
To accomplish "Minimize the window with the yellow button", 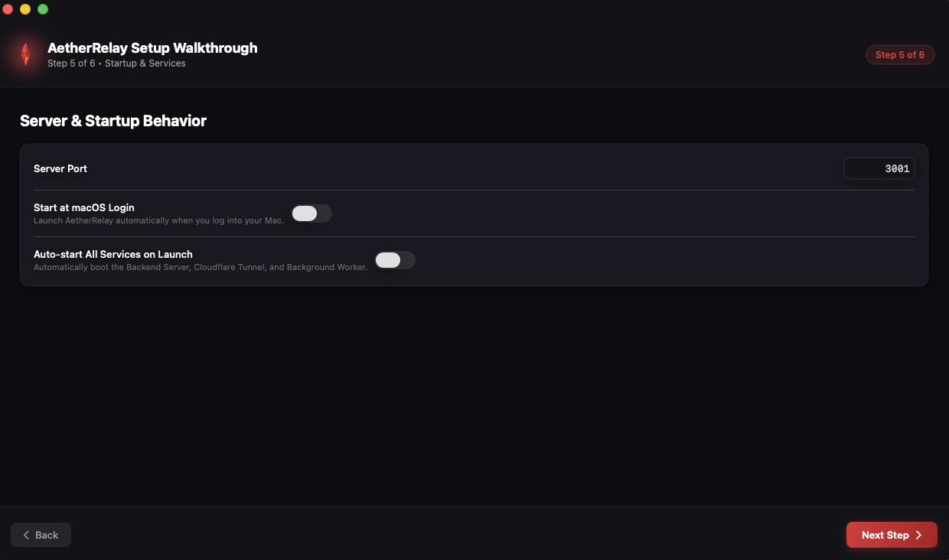I will [25, 9].
